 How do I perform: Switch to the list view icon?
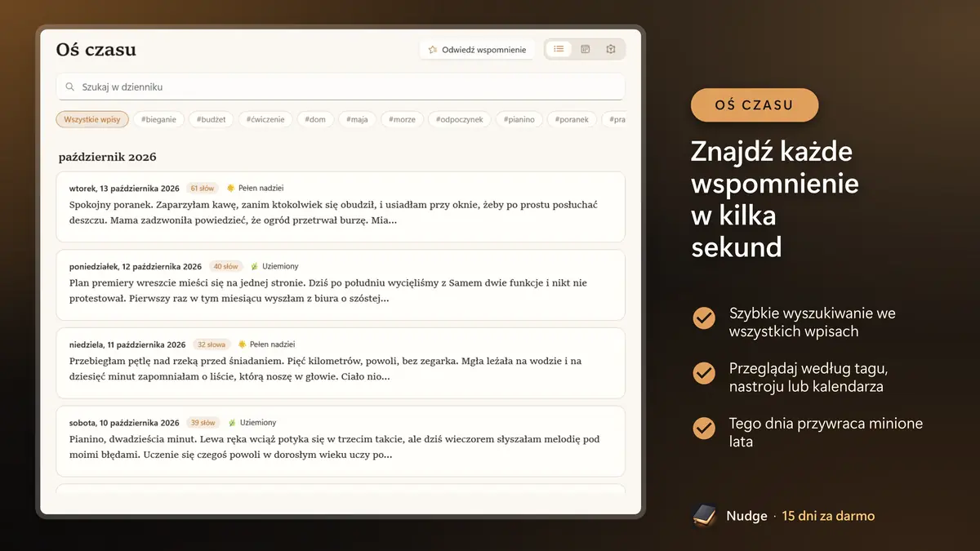pos(559,49)
